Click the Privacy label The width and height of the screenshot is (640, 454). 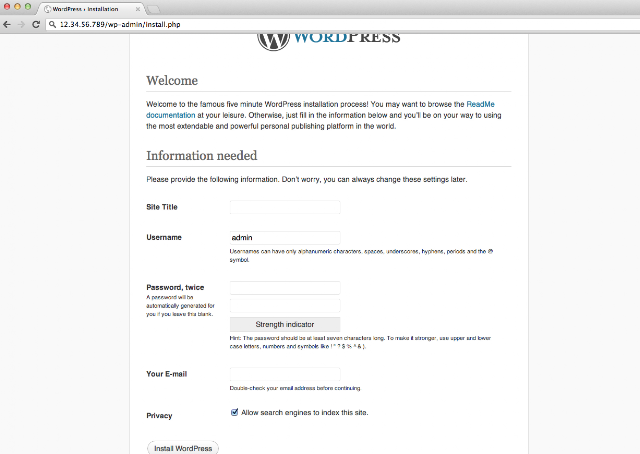(159, 416)
